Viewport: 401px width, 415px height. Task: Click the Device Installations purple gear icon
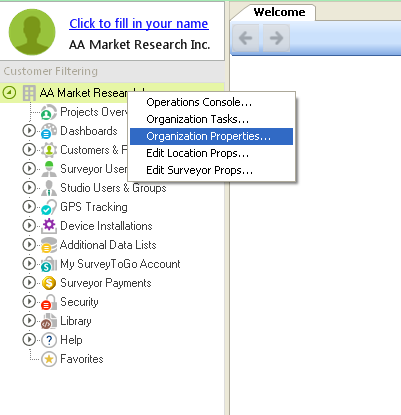coord(49,226)
